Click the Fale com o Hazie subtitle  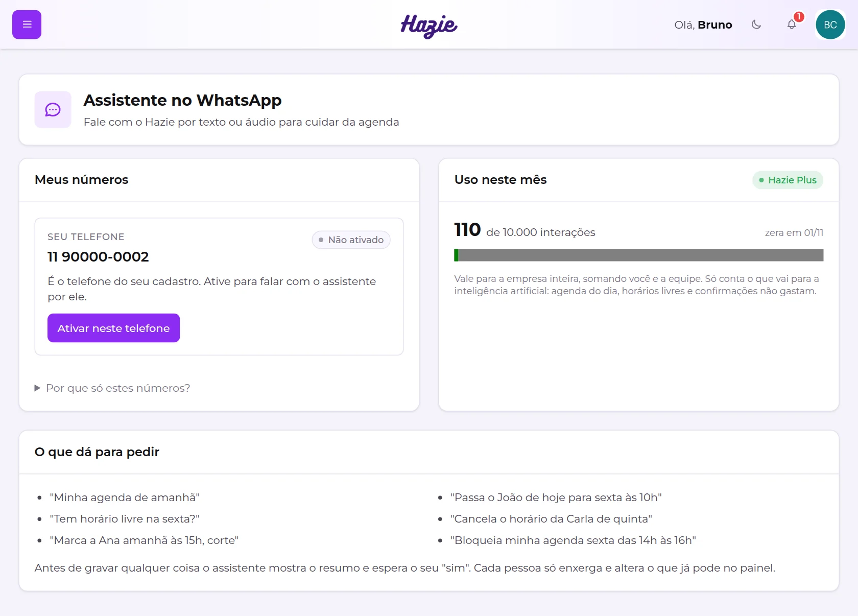tap(242, 122)
